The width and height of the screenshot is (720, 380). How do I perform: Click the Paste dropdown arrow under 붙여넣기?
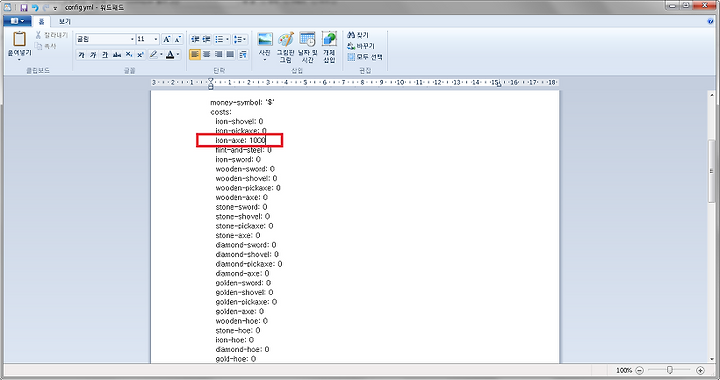pyautogui.click(x=19, y=59)
